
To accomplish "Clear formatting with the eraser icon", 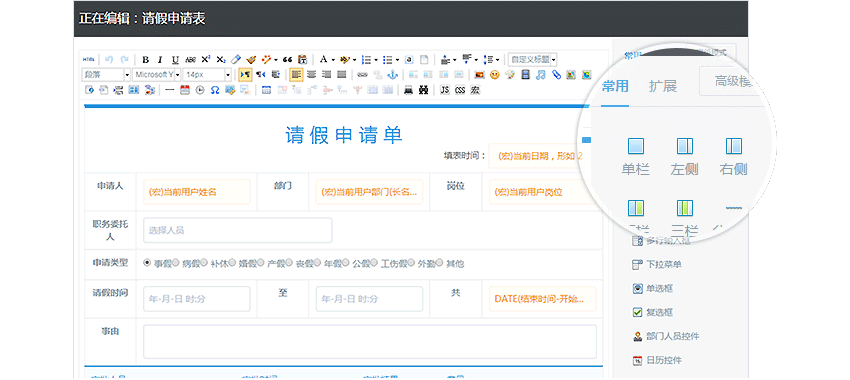I will (x=235, y=60).
